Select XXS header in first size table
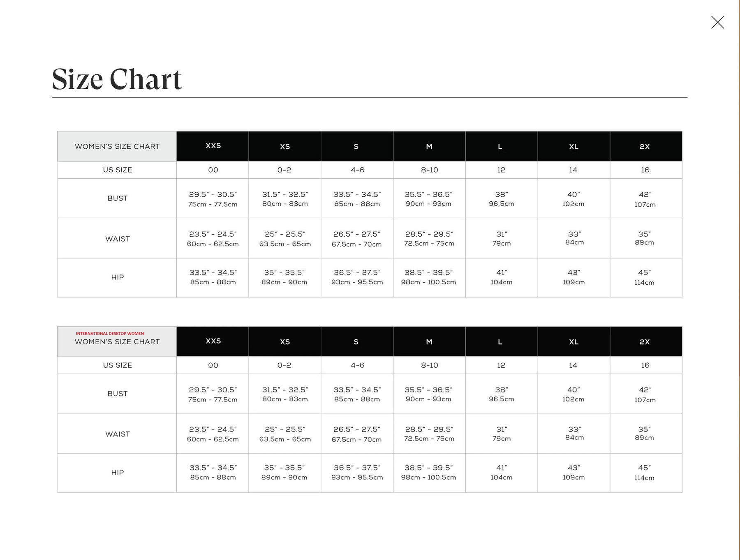This screenshot has width=740, height=560. pyautogui.click(x=213, y=146)
